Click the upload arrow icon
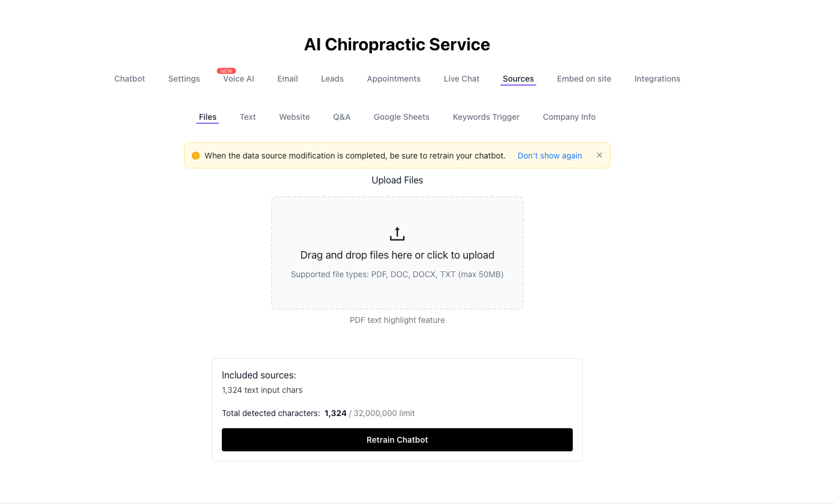The image size is (834, 504). coord(397,233)
